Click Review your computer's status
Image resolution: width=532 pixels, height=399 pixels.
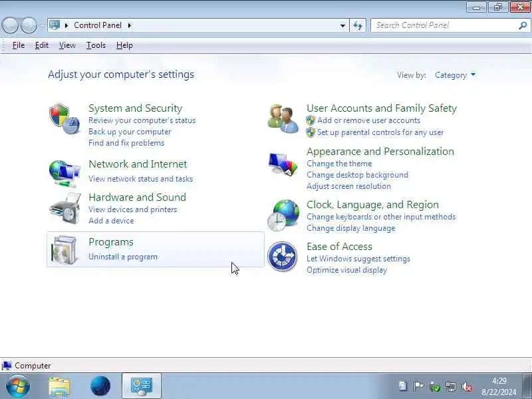(x=142, y=120)
